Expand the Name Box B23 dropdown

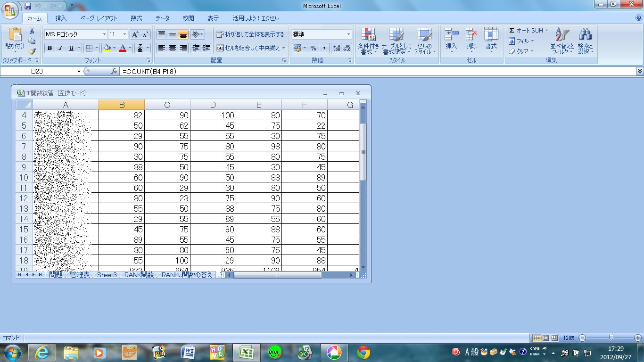pos(79,71)
